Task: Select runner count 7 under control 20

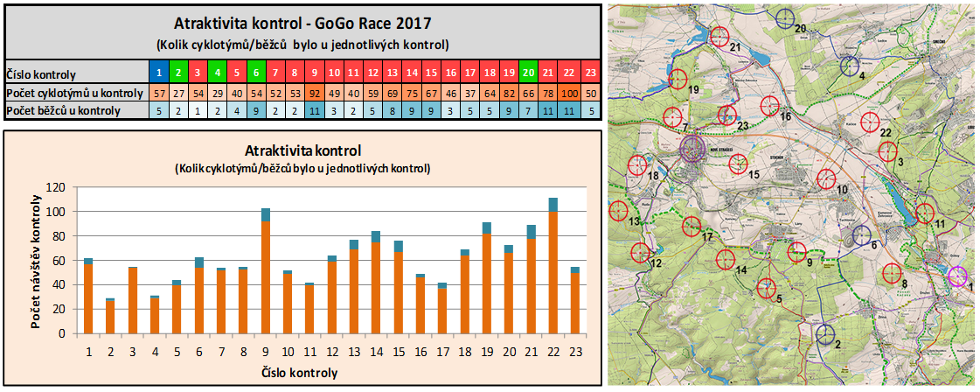Action: point(528,110)
